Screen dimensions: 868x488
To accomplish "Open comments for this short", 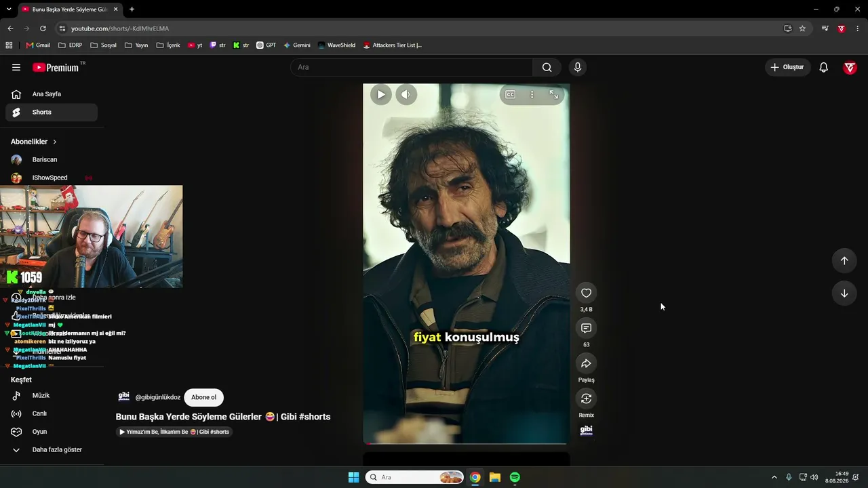I will pos(587,328).
